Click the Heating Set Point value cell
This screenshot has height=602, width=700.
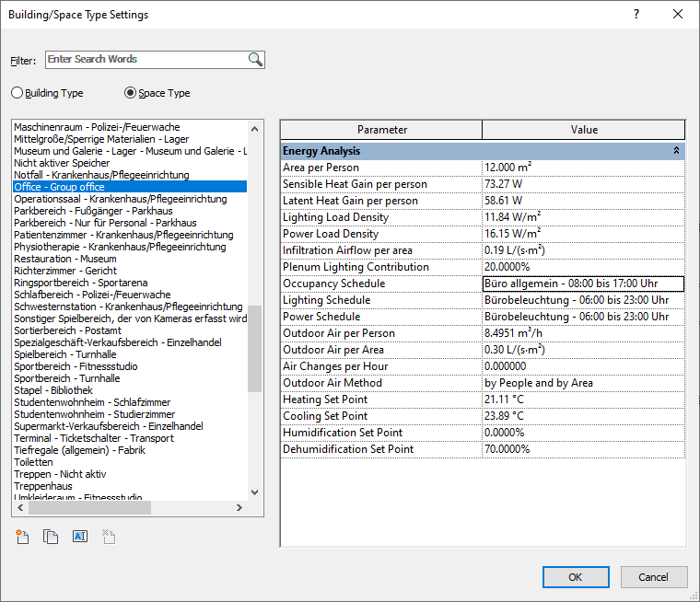pos(582,399)
